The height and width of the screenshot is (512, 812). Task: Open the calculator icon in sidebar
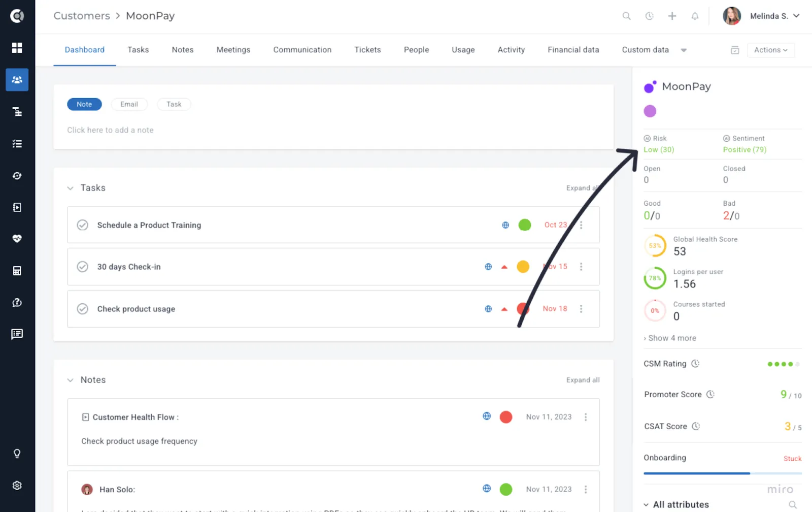17,271
